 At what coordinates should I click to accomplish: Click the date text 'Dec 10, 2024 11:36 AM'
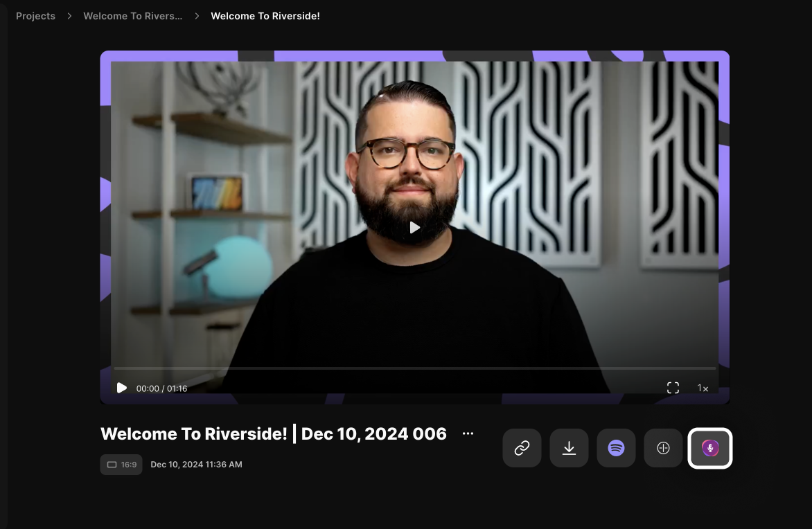pyautogui.click(x=196, y=465)
